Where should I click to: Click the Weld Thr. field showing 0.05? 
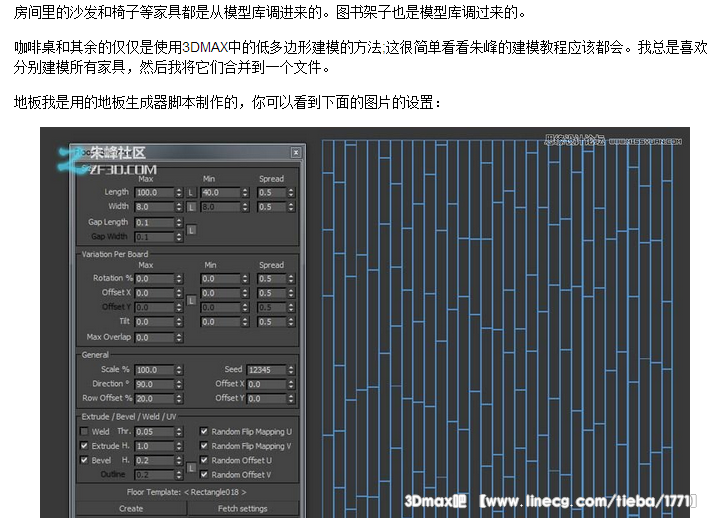coord(154,432)
